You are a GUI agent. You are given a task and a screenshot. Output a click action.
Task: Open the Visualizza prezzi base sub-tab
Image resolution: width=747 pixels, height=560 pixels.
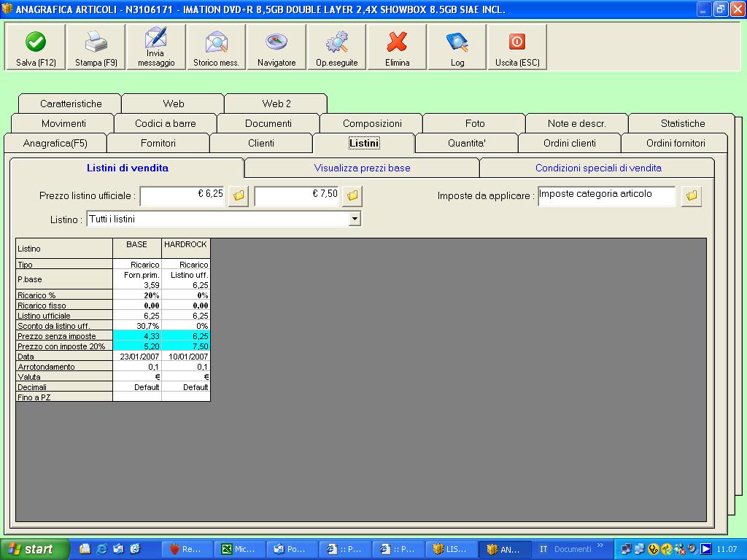pyautogui.click(x=362, y=168)
